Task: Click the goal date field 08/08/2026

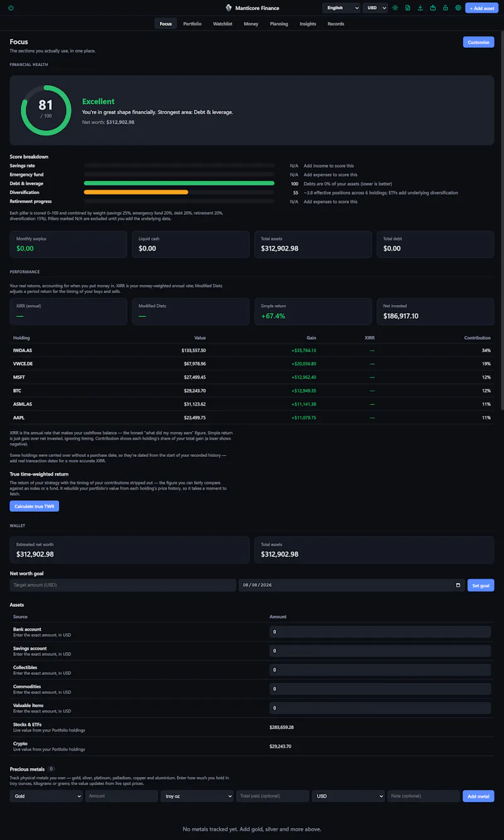Action: 352,585
